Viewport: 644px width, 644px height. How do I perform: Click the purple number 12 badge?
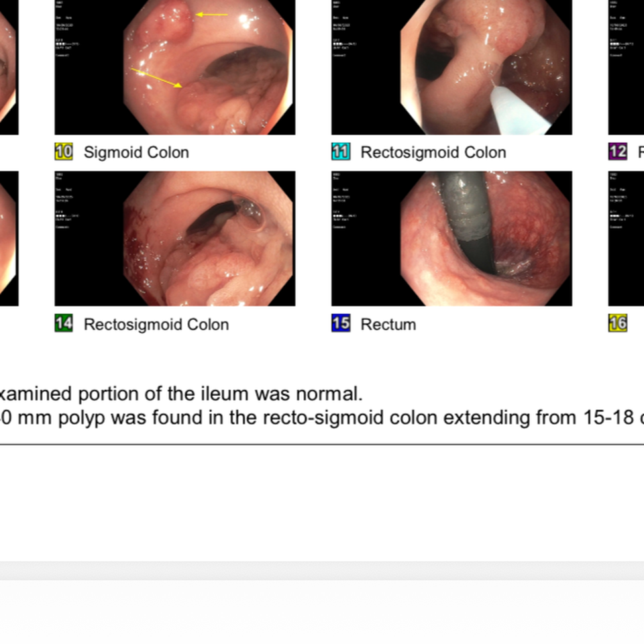click(x=618, y=152)
